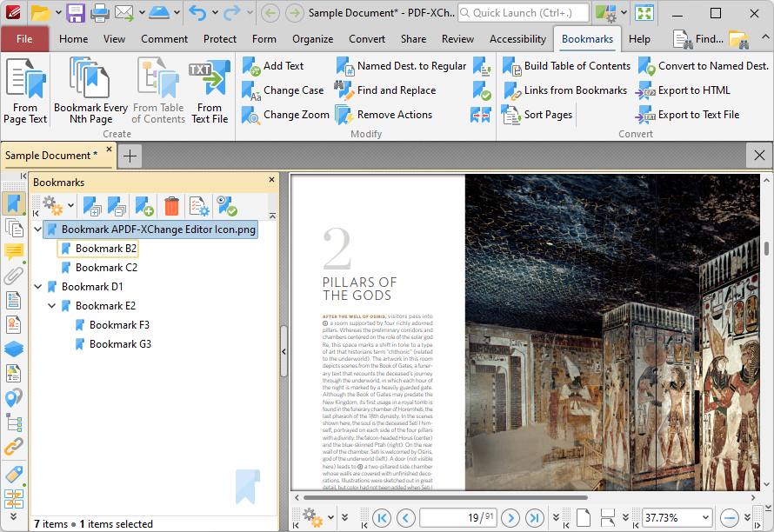The image size is (774, 532).
Task: Switch to the Comment ribbon tab
Action: [164, 39]
